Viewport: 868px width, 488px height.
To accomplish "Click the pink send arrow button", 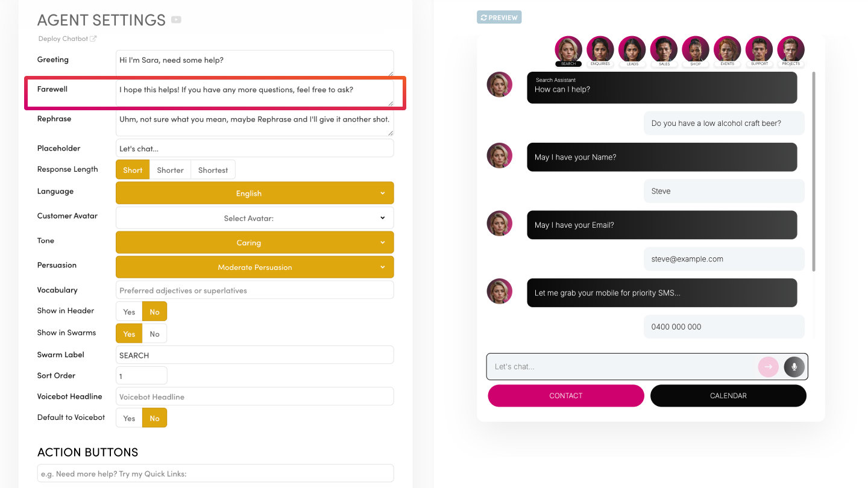I will click(768, 366).
